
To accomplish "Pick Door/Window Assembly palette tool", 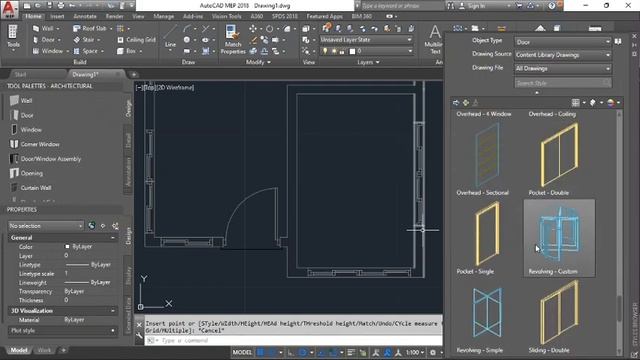I will pos(45,159).
